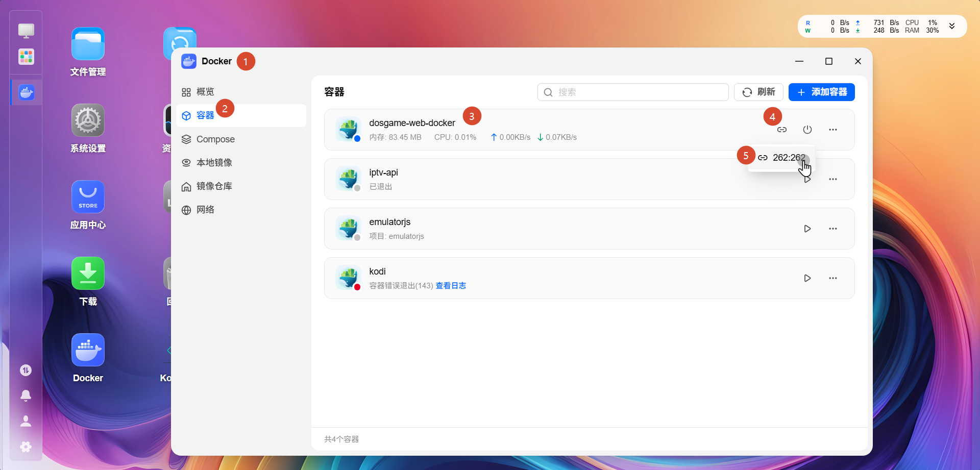Click the "项目: emulatorjs" project label

click(x=397, y=236)
